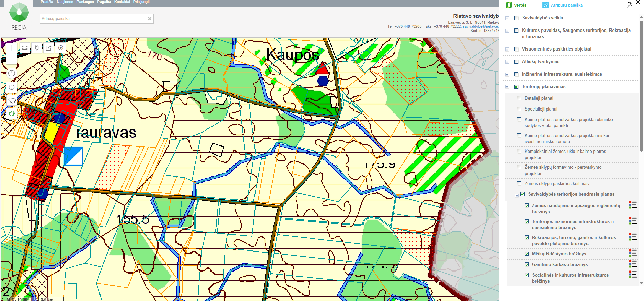This screenshot has width=644, height=301.
Task: Switch to the Vertės tab label
Action: coord(520,5)
